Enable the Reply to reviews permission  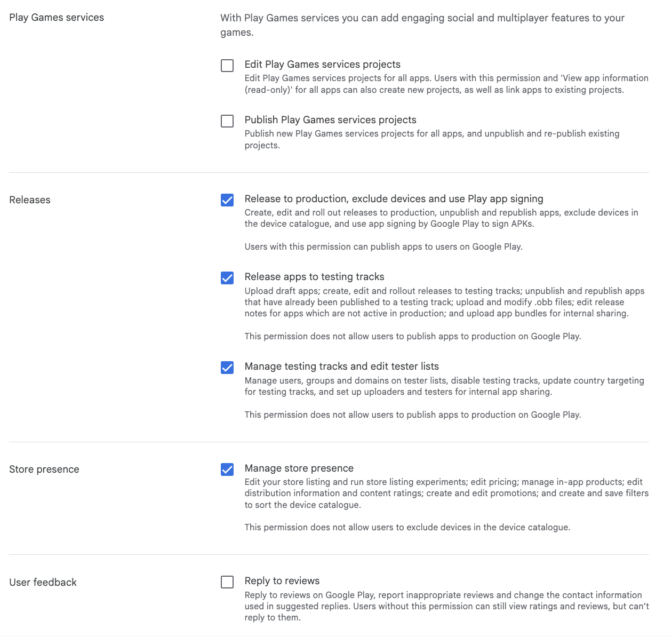pyautogui.click(x=227, y=582)
